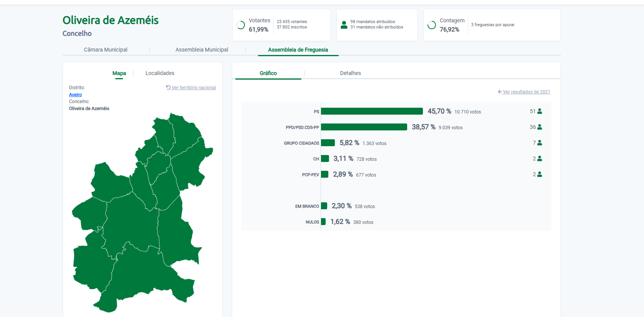Open the Câmara Municipal tab
The image size is (644, 317).
click(106, 50)
